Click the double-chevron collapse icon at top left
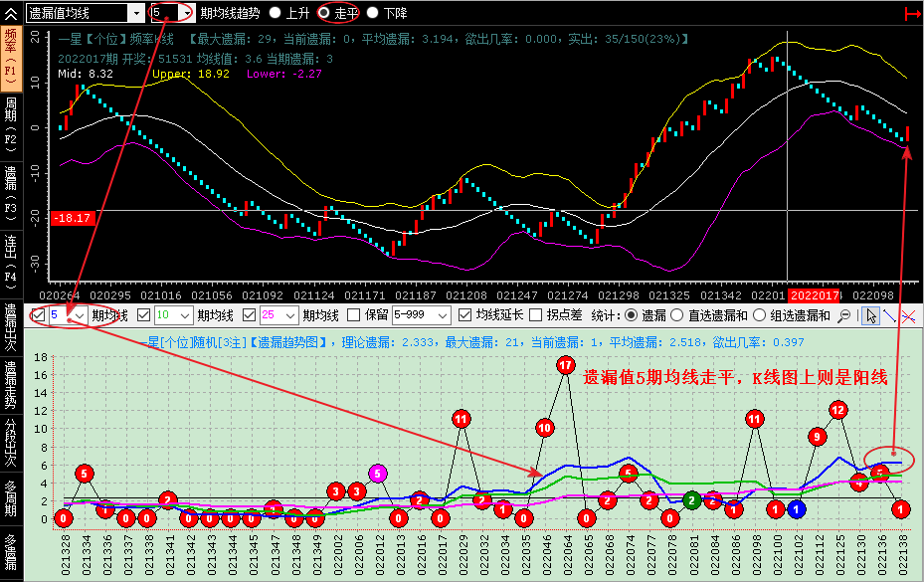 click(11, 13)
